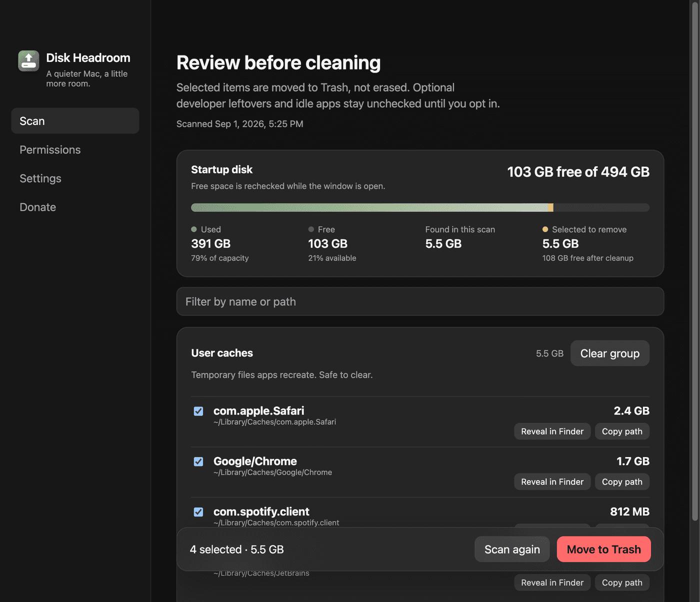Viewport: 700px width, 602px height.
Task: Focus the Filter by name or path field
Action: coord(420,301)
